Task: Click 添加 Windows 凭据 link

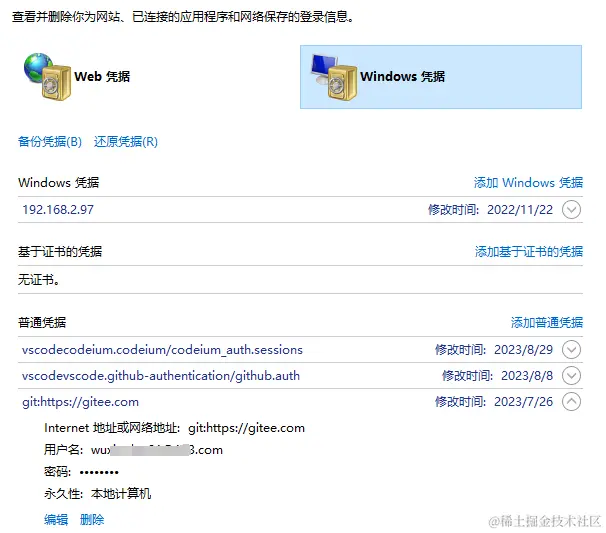Action: 528,182
